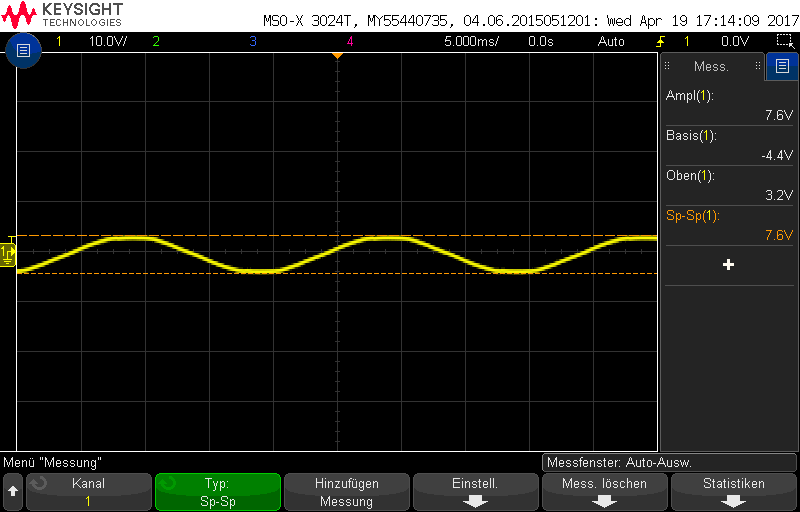The height and width of the screenshot is (512, 800).
Task: Select the Mess. sidebar tab
Action: [712, 66]
